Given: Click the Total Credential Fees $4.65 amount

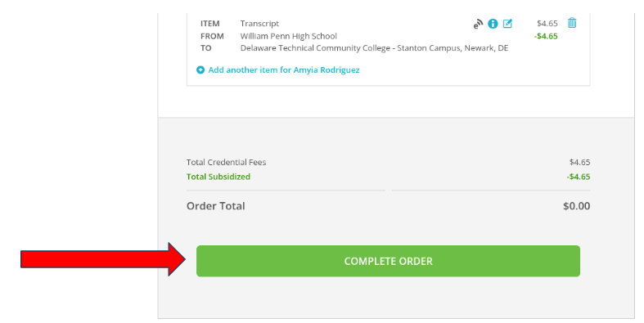Looking at the screenshot, I should pyautogui.click(x=579, y=162).
